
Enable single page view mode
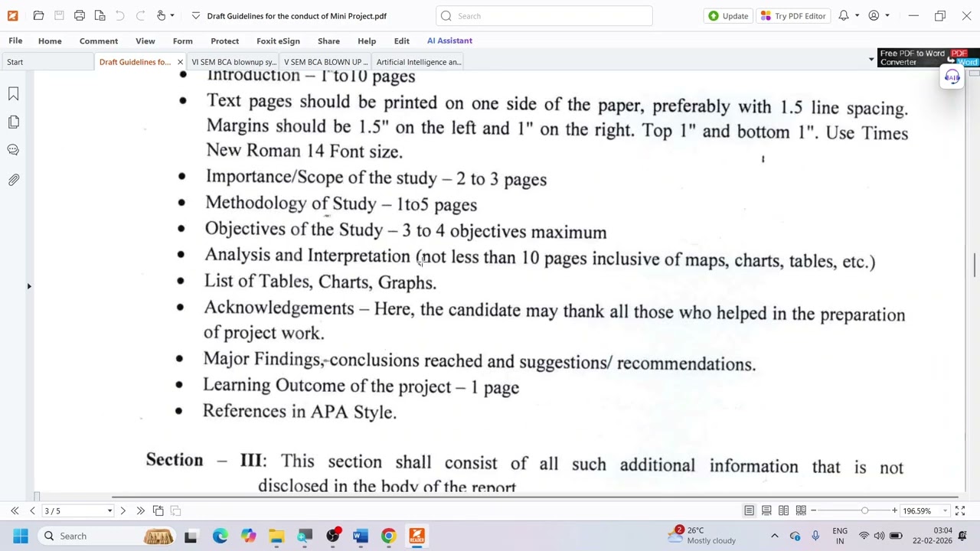[749, 510]
